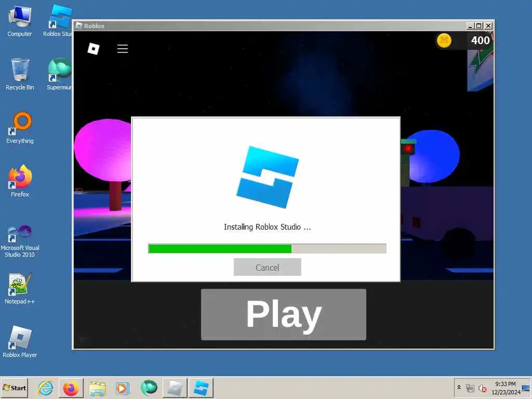532x399 pixels.
Task: Select Microsoft Visual Studio 2010 shortcut
Action: 20,241
